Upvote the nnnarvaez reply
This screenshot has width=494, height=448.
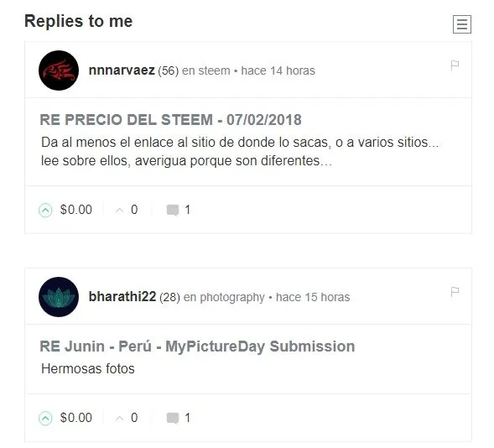(45, 210)
